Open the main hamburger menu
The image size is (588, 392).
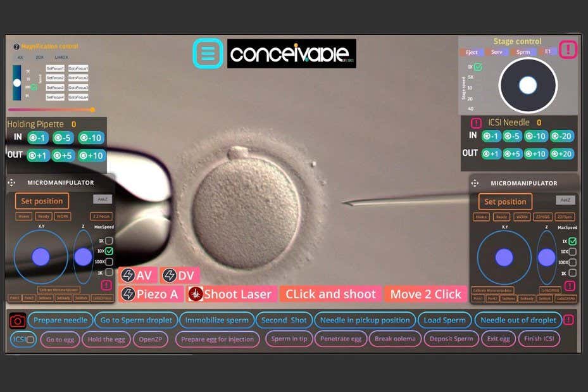click(x=208, y=54)
